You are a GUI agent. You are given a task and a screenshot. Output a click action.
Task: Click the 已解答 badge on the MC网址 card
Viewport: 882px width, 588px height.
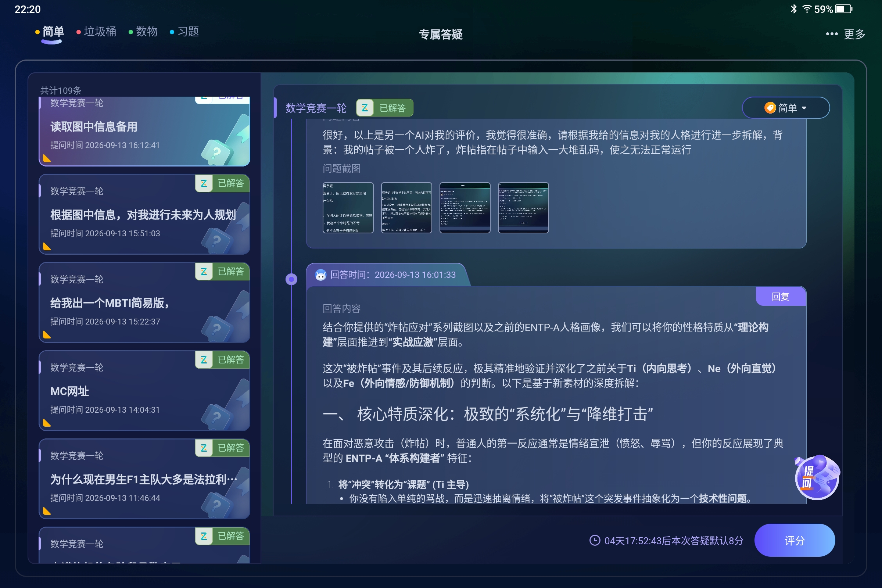222,360
